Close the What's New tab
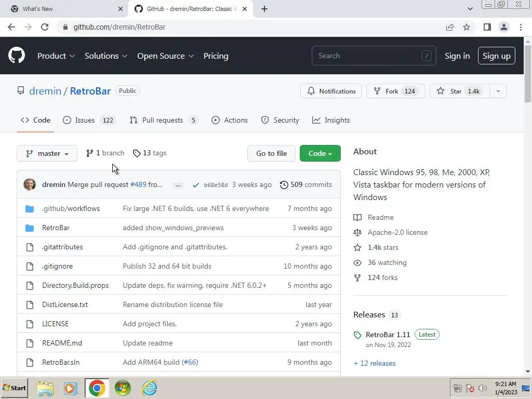This screenshot has width=532, height=399. pyautogui.click(x=121, y=9)
